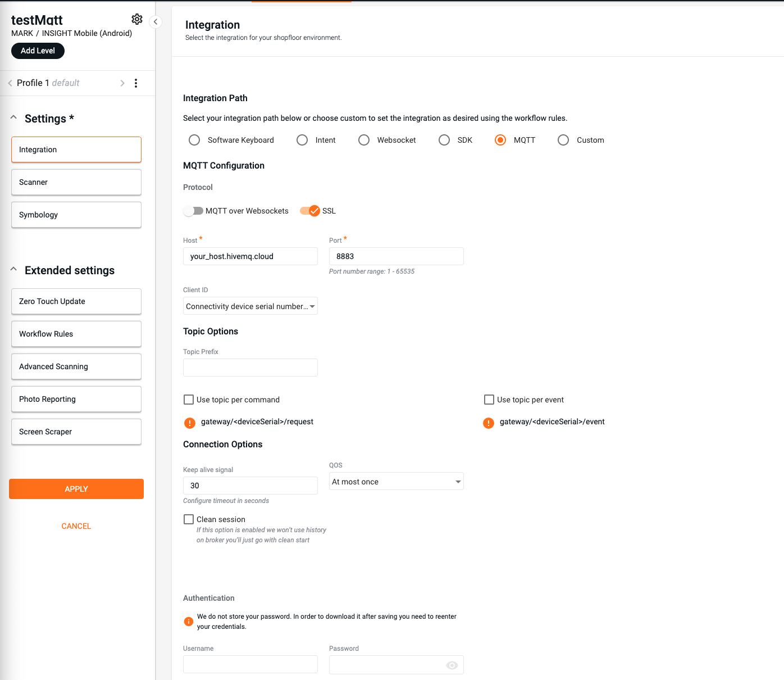Viewport: 784px width, 680px height.
Task: Collapse the Settings section chevron
Action: [13, 117]
